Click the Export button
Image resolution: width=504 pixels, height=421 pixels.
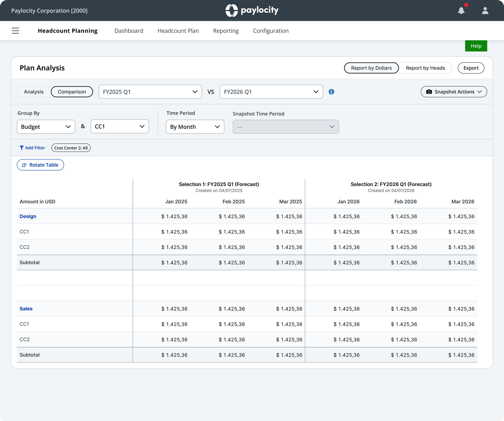471,68
